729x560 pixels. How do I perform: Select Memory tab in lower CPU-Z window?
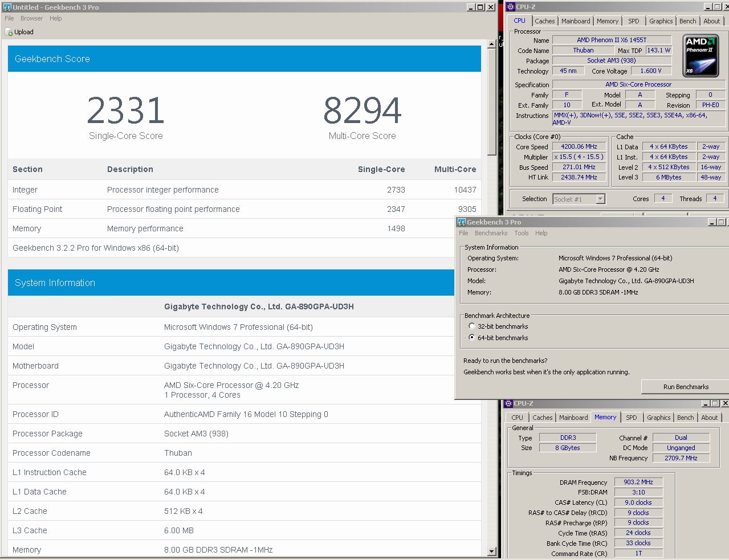tap(605, 417)
